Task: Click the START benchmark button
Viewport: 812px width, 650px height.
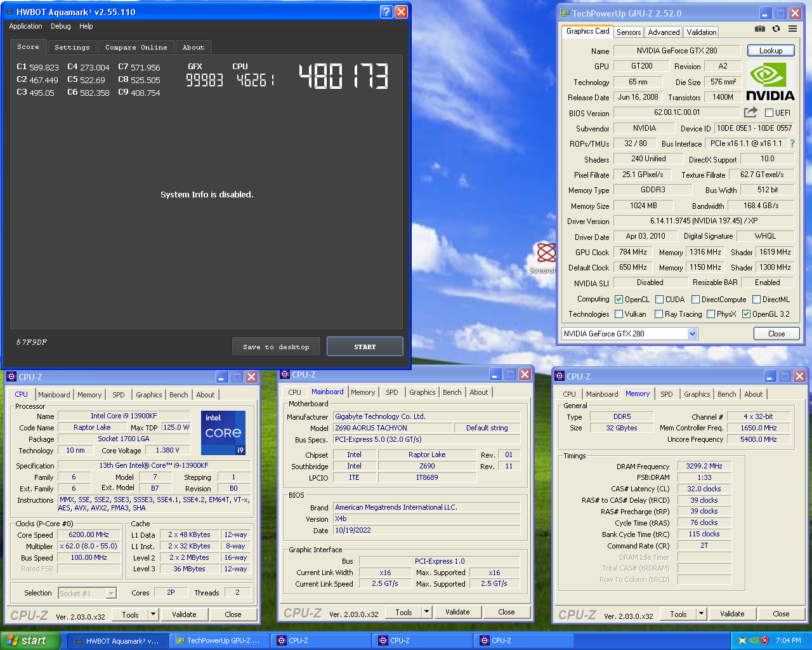Action: (x=365, y=347)
